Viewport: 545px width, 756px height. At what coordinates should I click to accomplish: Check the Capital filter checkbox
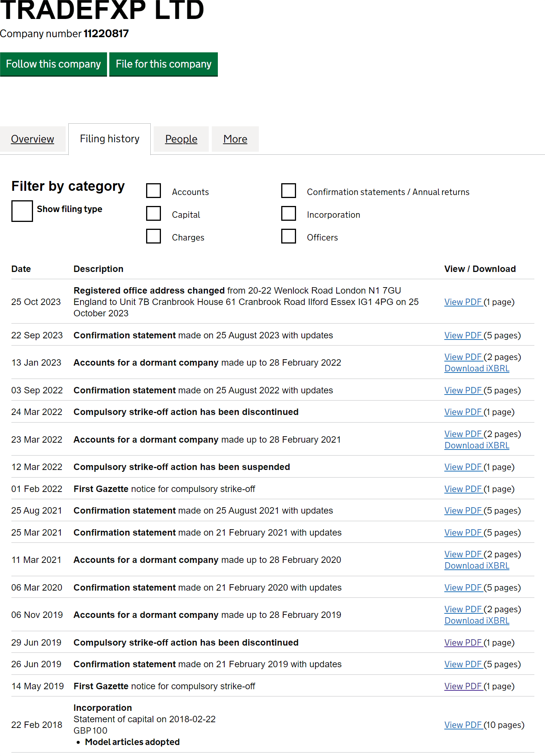pos(153,214)
